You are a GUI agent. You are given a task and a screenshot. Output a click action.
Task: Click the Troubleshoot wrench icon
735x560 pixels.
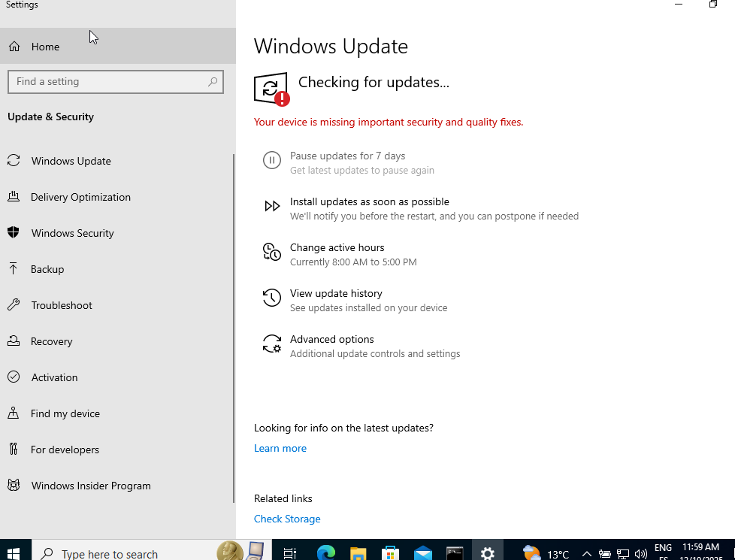pyautogui.click(x=14, y=305)
